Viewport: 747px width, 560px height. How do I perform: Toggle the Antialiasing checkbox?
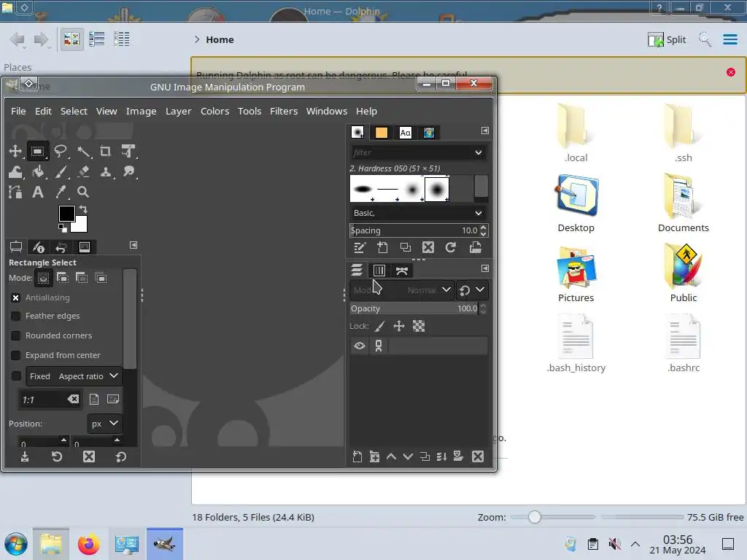coord(16,297)
